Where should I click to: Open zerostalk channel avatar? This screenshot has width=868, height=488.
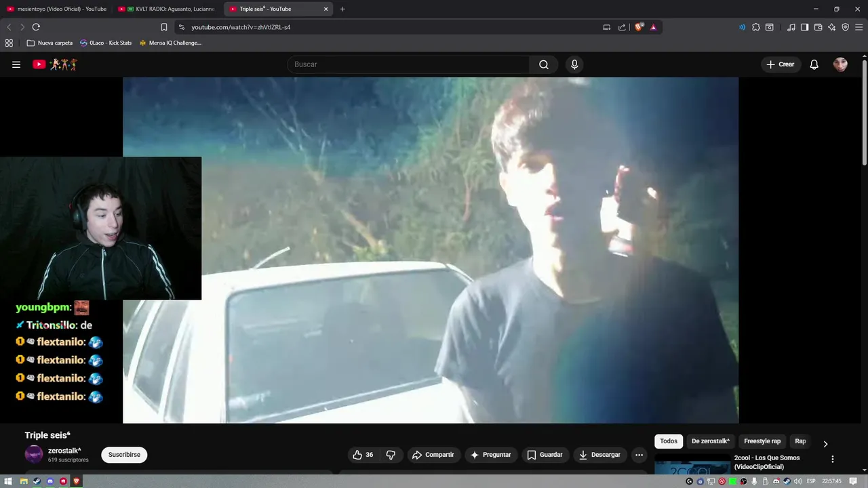coord(34,455)
